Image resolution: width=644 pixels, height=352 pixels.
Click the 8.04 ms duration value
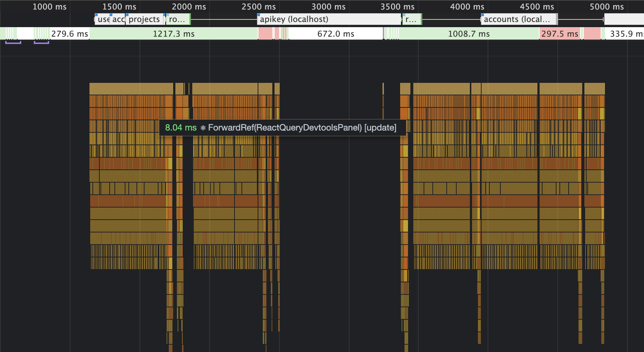[x=181, y=128]
